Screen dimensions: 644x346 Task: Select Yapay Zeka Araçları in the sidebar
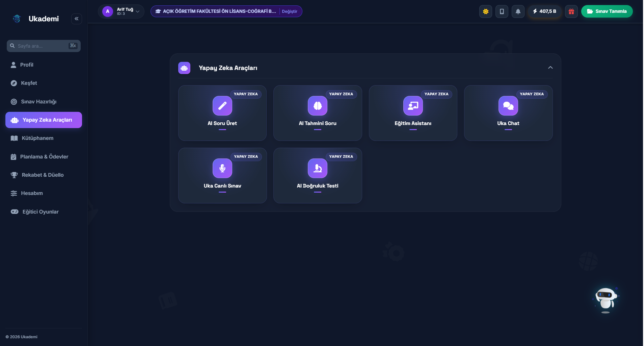tap(44, 120)
